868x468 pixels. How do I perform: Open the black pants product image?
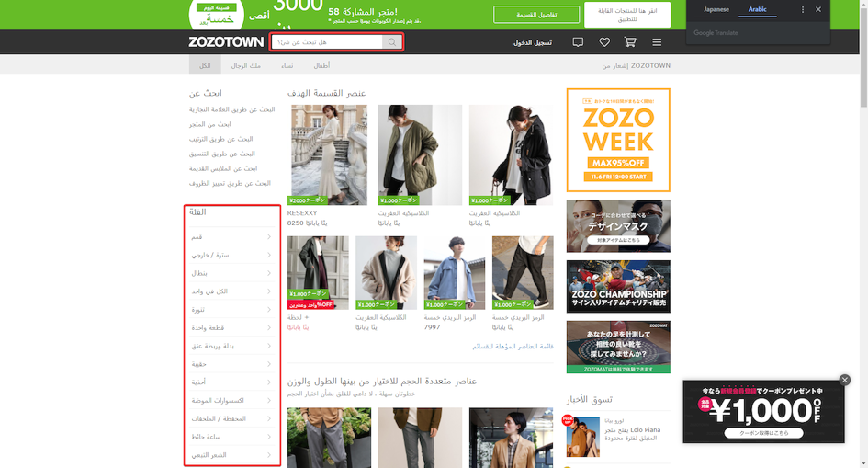click(x=523, y=272)
